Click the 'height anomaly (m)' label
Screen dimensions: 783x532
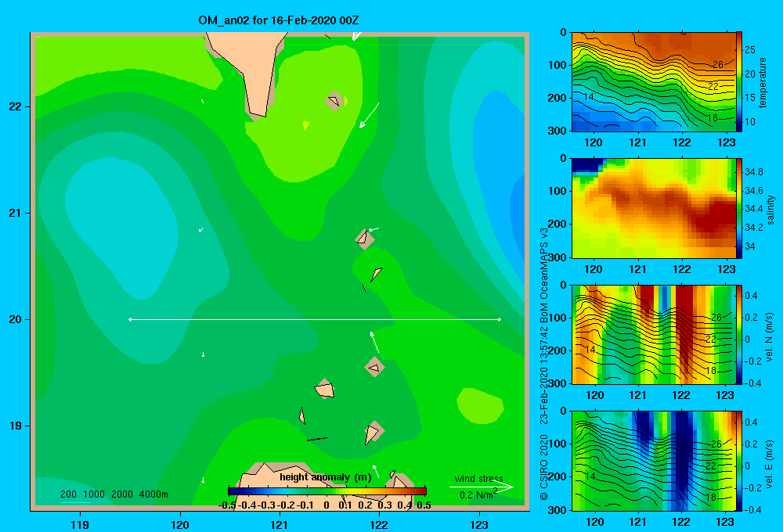coord(326,477)
